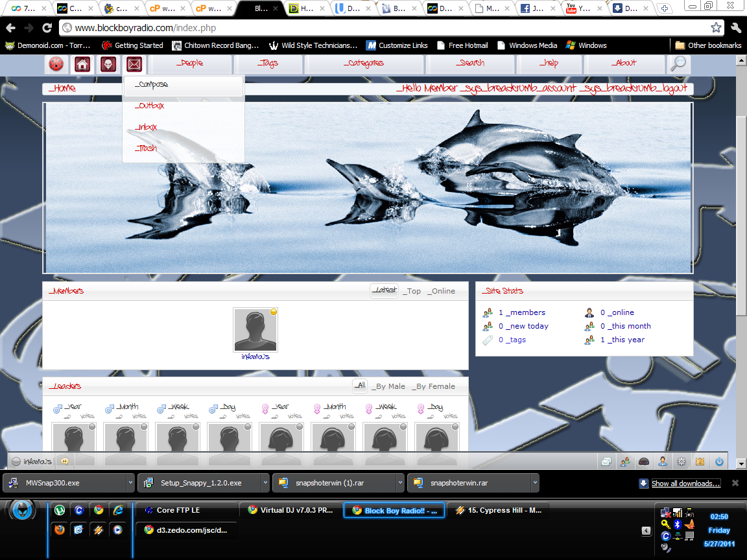The height and width of the screenshot is (560, 747).
Task: Open the gear settings icon in the member bar
Action: pyautogui.click(x=682, y=461)
